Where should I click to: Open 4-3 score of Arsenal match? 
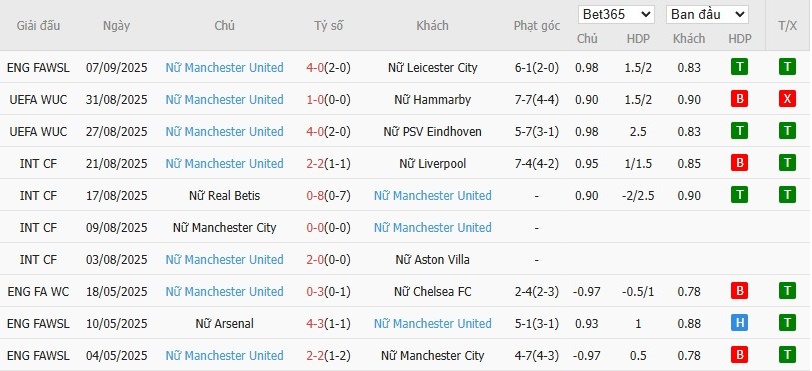[x=315, y=323]
